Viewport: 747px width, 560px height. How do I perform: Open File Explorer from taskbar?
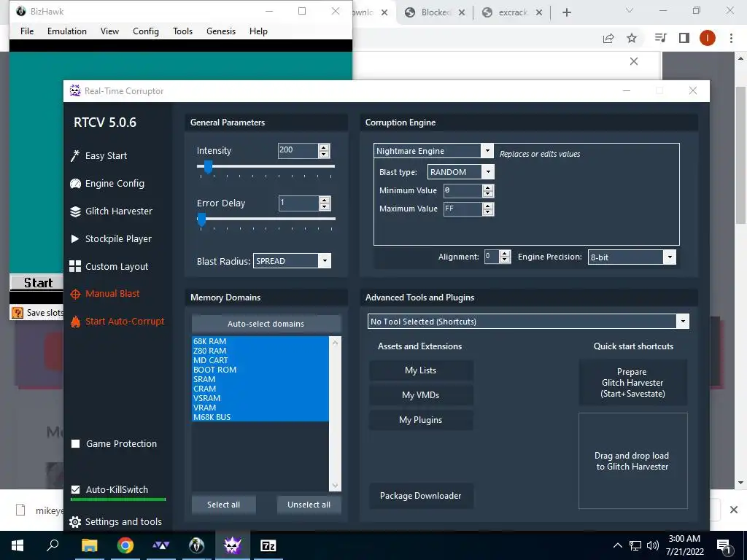89,545
